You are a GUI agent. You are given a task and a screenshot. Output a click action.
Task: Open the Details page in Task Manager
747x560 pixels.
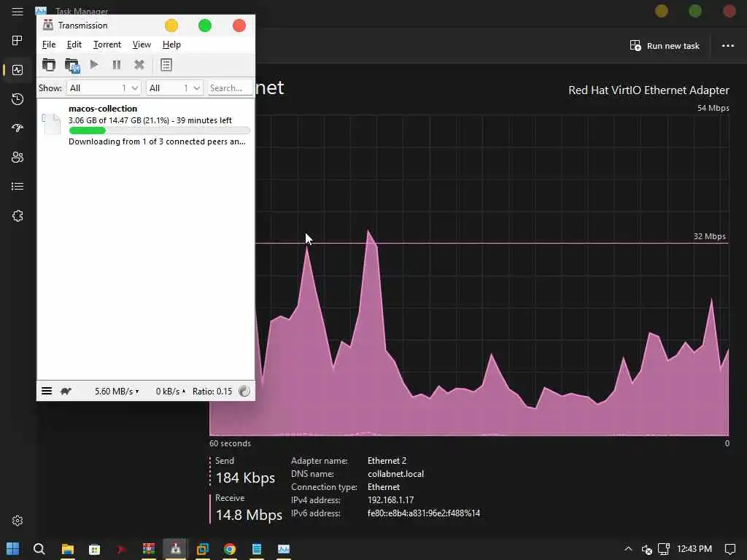coord(18,186)
